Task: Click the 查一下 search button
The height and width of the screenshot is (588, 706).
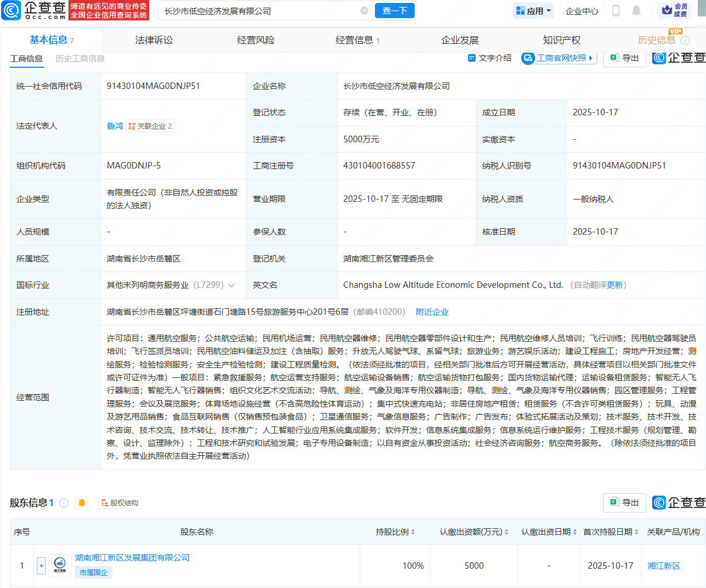Action: [x=394, y=10]
